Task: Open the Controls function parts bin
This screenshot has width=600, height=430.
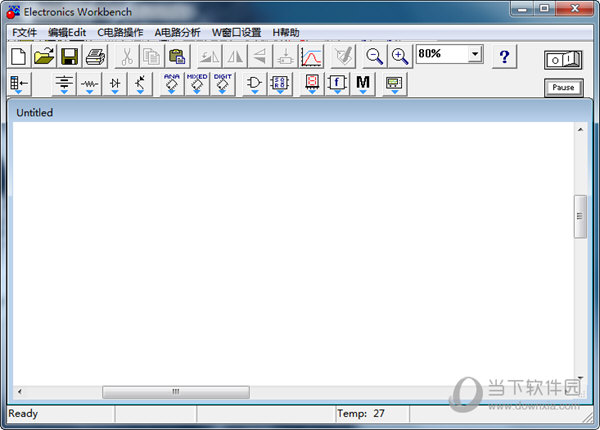Action: [337, 83]
